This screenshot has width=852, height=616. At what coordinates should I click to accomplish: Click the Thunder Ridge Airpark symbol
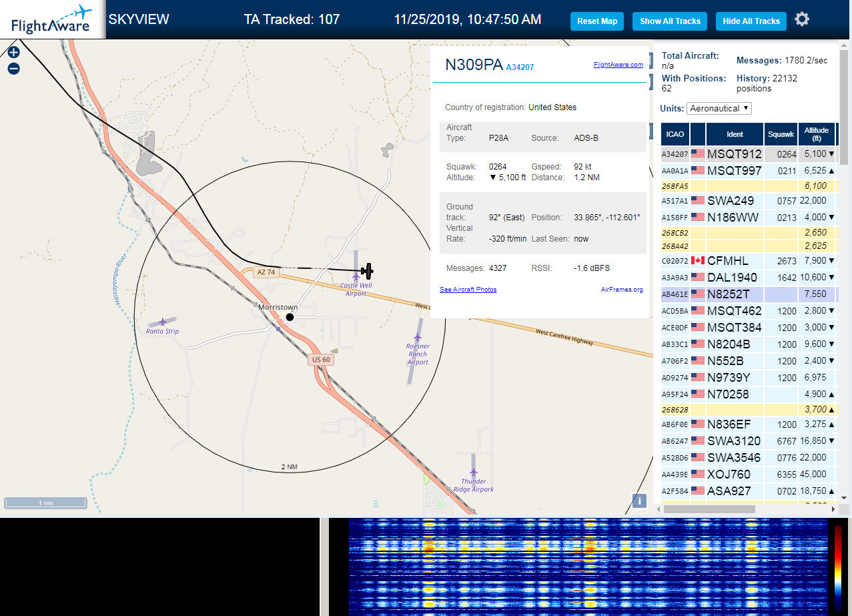pyautogui.click(x=474, y=473)
